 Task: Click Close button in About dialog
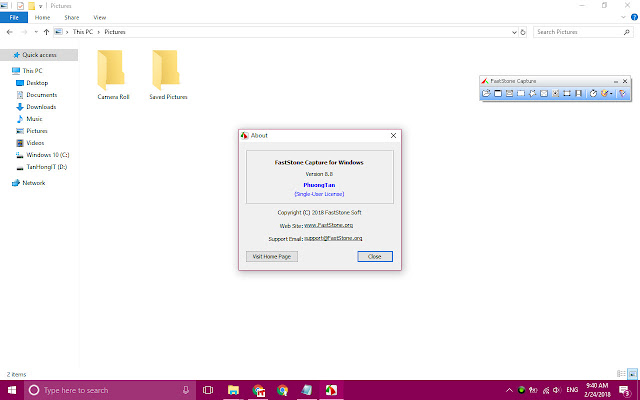tap(375, 256)
